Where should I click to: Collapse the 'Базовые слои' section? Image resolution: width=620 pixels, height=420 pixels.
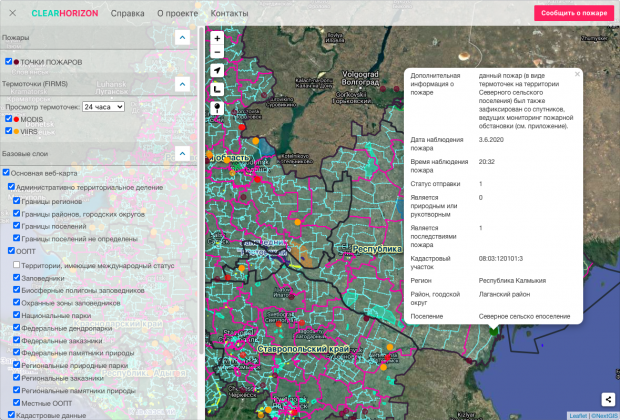pos(182,153)
